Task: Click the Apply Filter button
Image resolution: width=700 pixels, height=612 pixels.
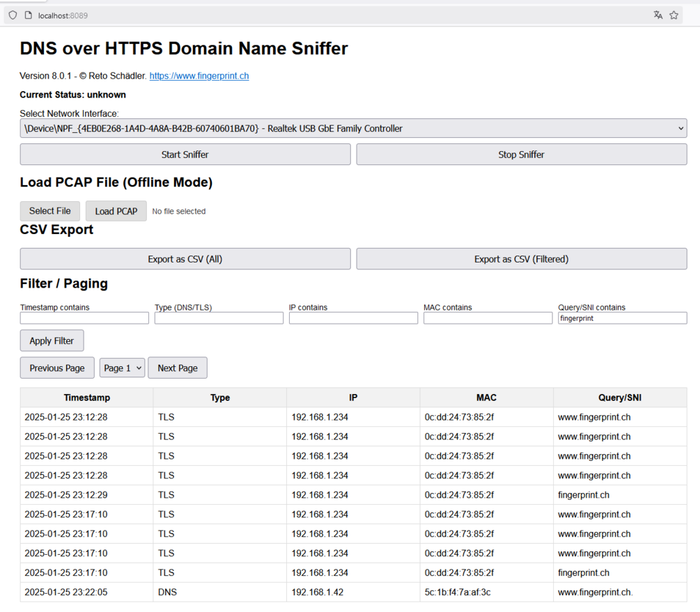Action: tap(52, 340)
